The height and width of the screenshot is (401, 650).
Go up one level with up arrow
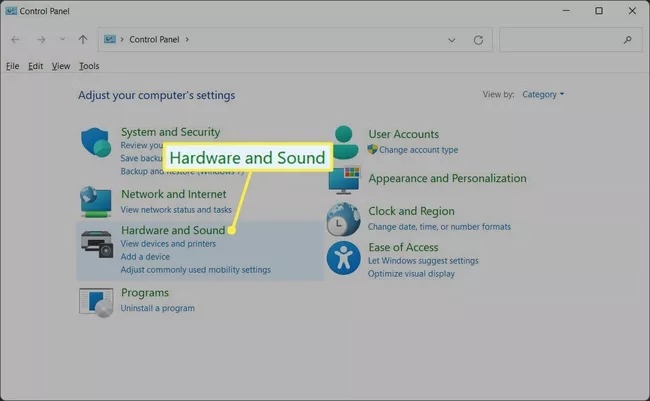(x=83, y=40)
